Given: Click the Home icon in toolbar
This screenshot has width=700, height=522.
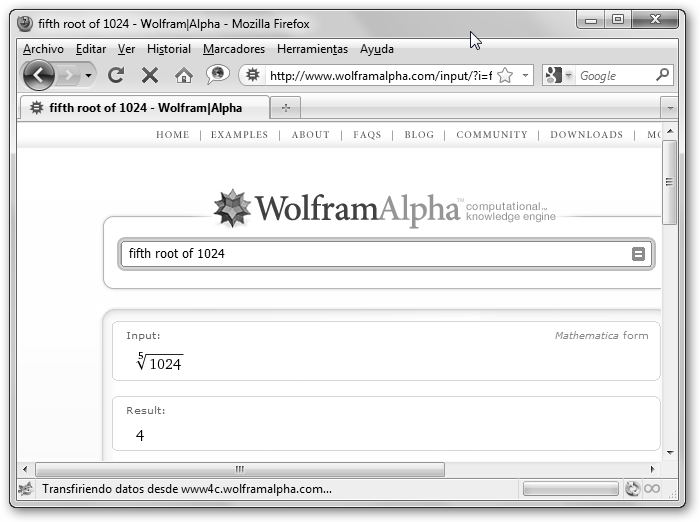Looking at the screenshot, I should [x=183, y=75].
